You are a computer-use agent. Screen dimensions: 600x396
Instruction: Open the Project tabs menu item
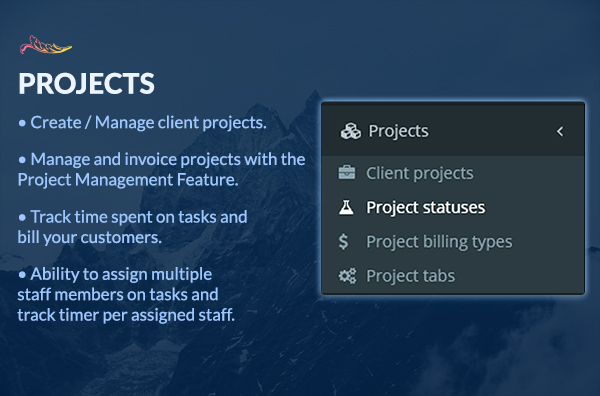click(x=453, y=276)
